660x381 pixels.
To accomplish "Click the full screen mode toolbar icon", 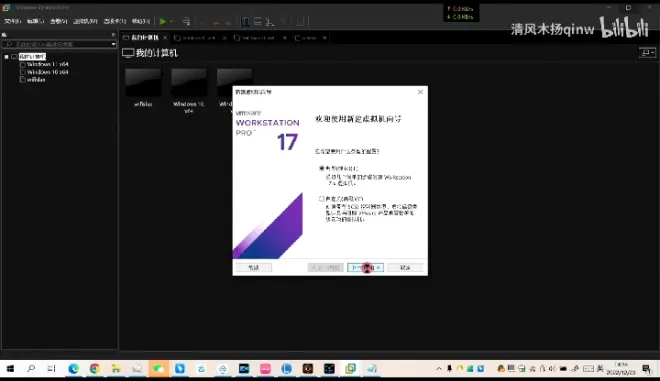I will pyautogui.click(x=270, y=21).
